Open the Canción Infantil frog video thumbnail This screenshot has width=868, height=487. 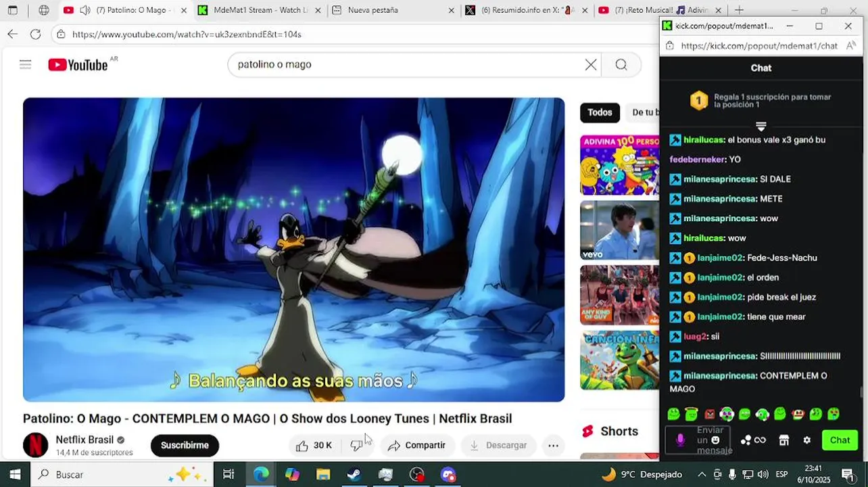point(619,360)
